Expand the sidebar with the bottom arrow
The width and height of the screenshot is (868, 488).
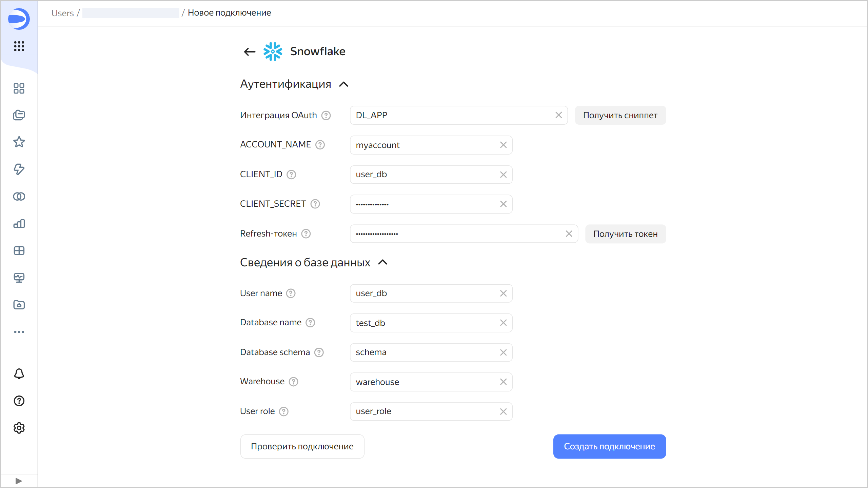[x=19, y=481]
